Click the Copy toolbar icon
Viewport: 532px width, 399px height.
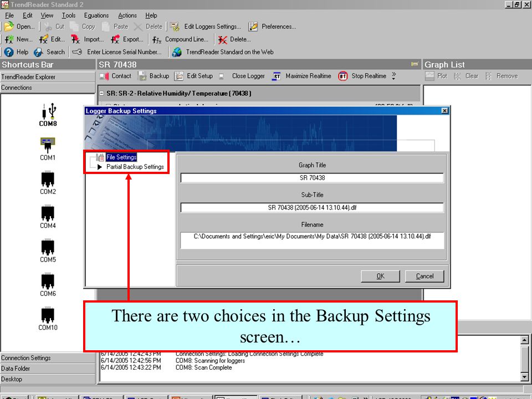[x=83, y=27]
